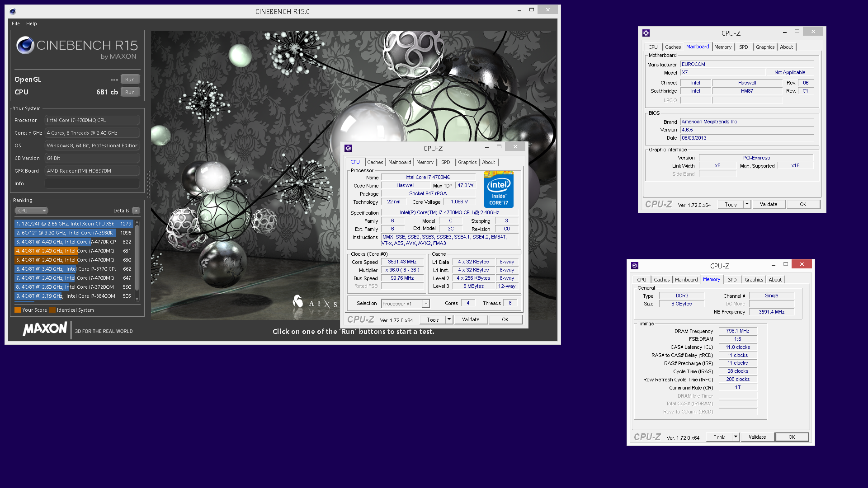Viewport: 868px width, 488px height.
Task: Click Tools button in the center CPU-Z window
Action: 433,319
